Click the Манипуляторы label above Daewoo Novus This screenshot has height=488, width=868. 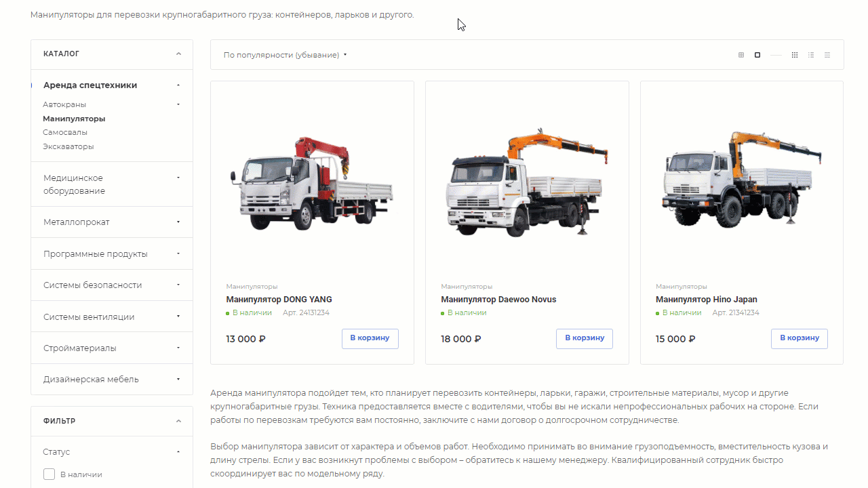click(467, 287)
